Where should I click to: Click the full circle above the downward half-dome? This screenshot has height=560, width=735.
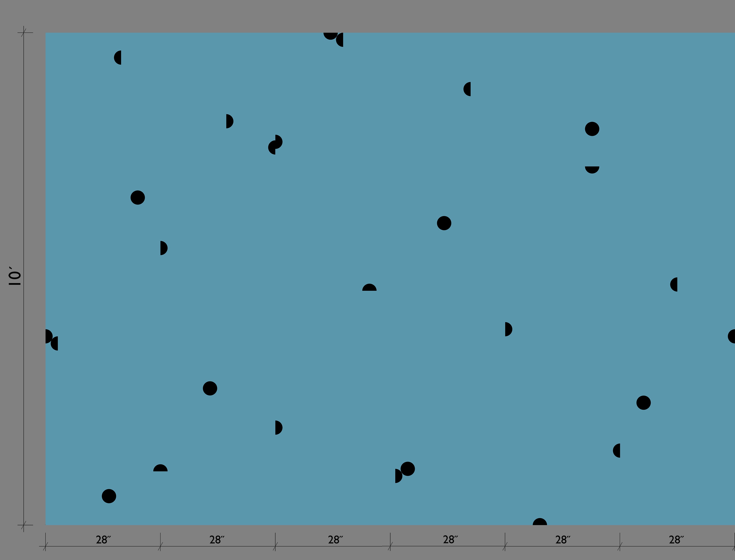[592, 129]
